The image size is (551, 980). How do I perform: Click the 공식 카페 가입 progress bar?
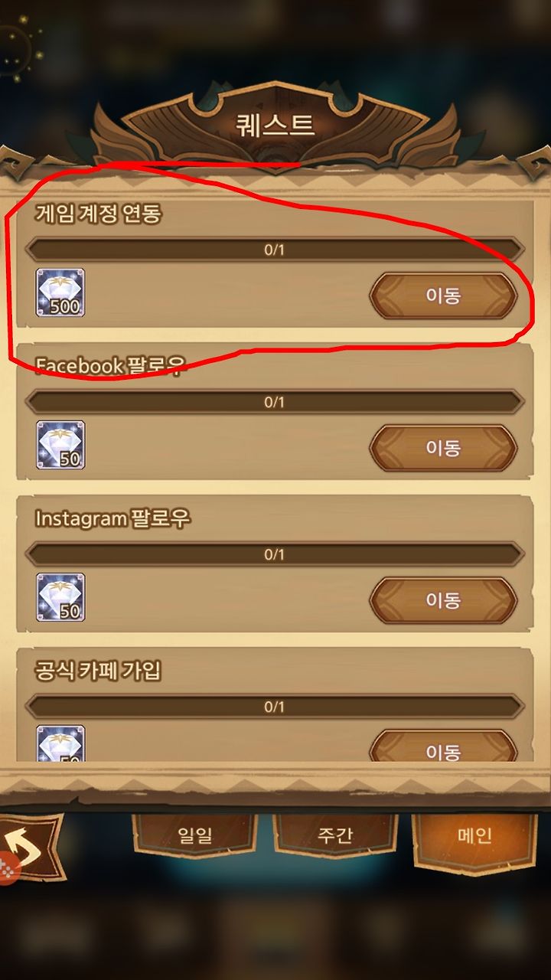pyautogui.click(x=275, y=707)
